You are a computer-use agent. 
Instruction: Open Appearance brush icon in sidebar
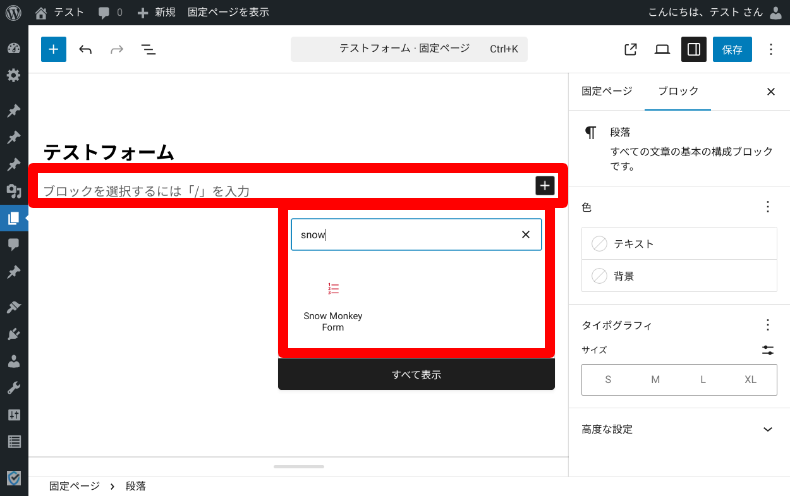coord(14,306)
